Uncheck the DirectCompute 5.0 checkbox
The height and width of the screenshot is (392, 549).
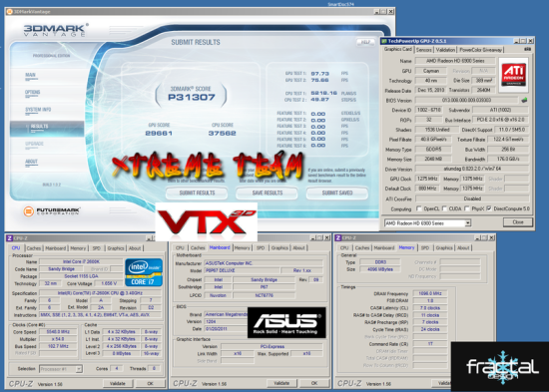(x=489, y=208)
